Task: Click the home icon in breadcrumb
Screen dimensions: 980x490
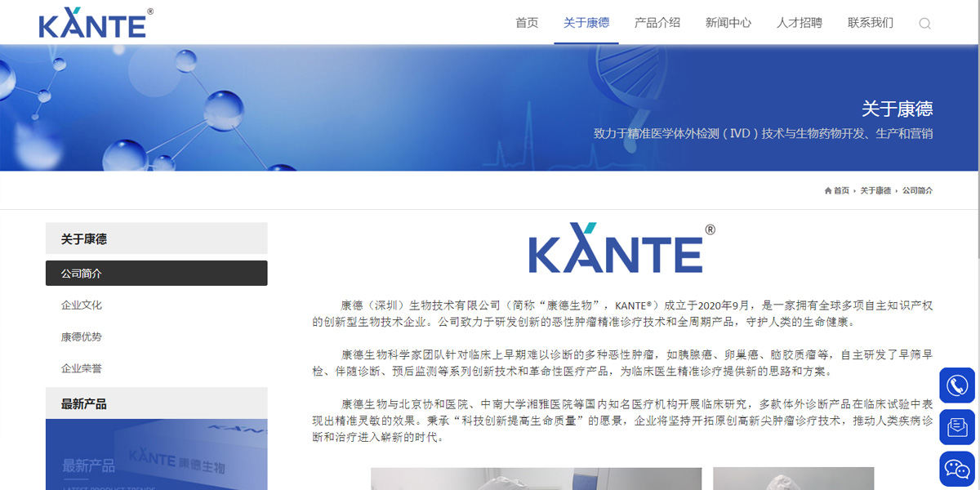Action: click(828, 191)
